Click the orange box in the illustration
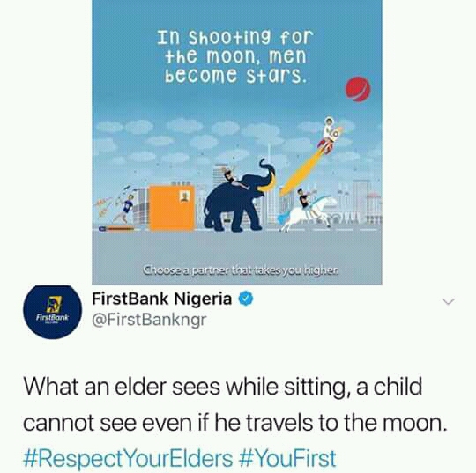Screen dimensions: 476x473 click(x=172, y=208)
